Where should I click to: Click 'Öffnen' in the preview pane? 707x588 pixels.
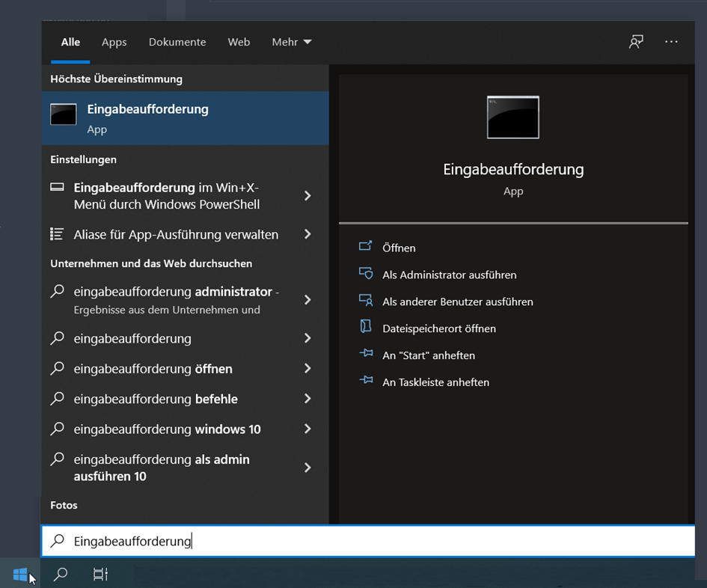pos(399,248)
